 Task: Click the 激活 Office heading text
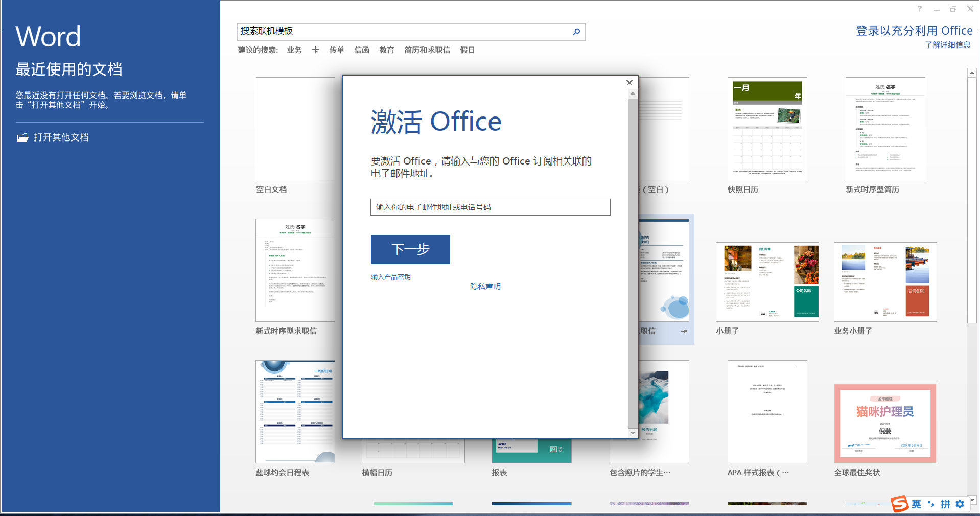[436, 122]
